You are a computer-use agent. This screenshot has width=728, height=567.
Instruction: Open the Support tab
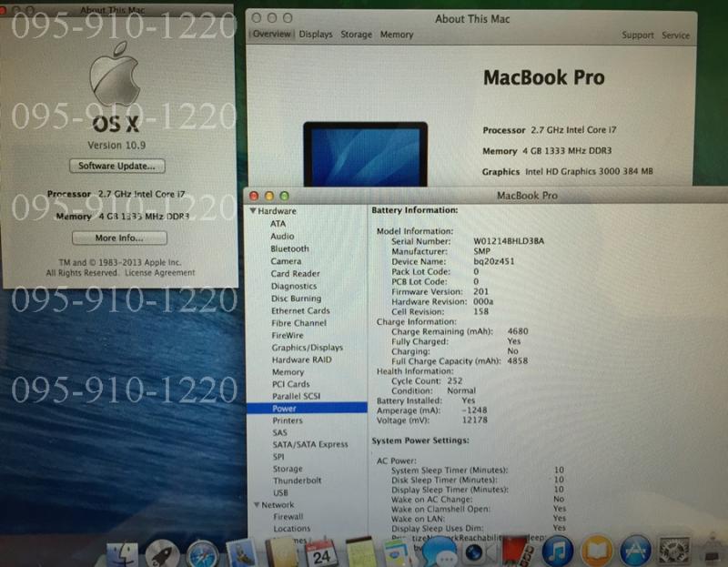638,35
